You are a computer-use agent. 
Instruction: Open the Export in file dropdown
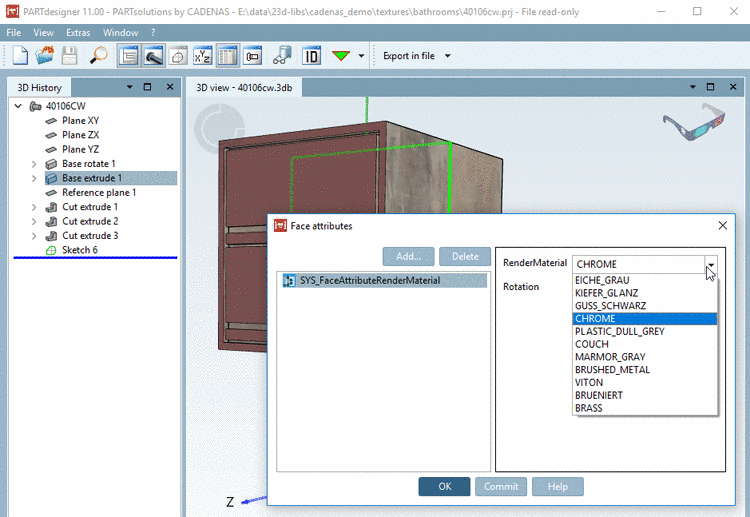[448, 56]
